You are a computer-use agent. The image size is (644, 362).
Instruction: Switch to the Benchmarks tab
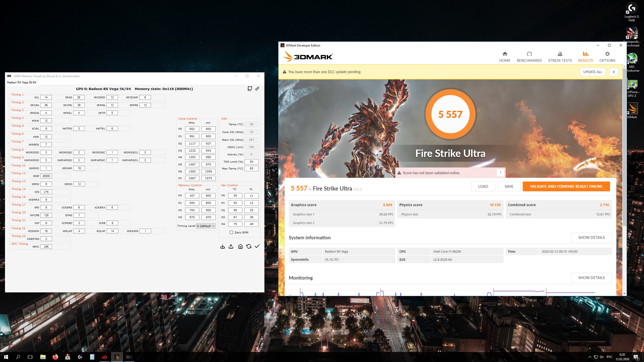tap(529, 57)
